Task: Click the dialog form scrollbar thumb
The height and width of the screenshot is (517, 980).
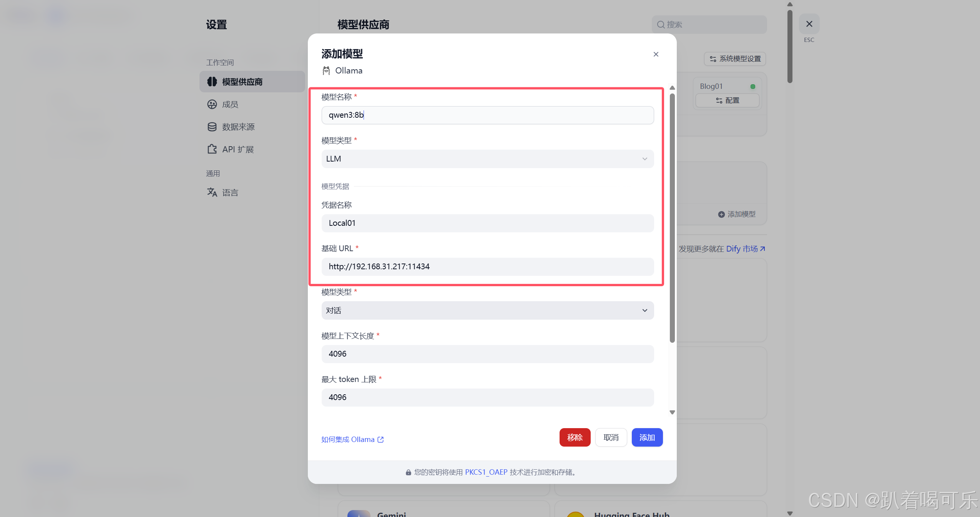Action: 672,217
